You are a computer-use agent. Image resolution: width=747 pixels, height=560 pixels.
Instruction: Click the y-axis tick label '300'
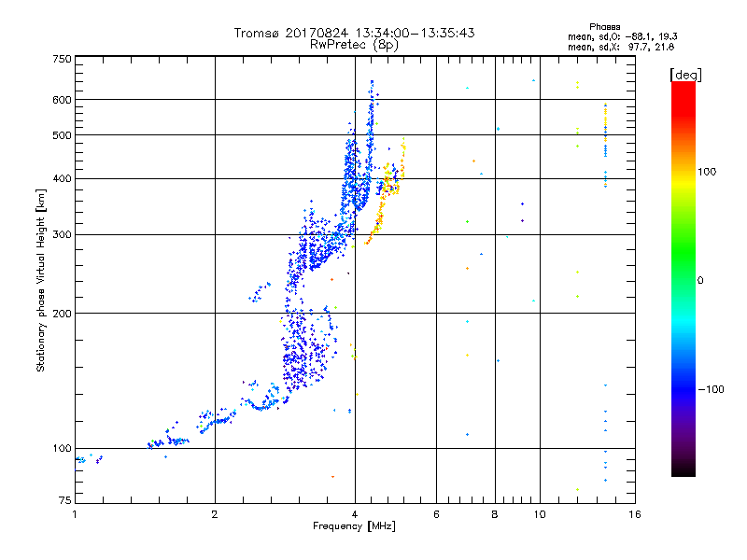point(62,234)
